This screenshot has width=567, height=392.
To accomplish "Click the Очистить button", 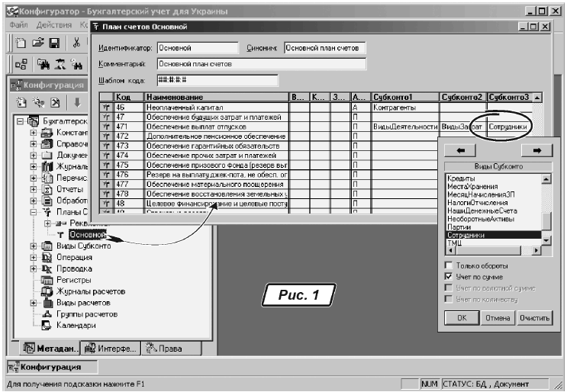I will [533, 316].
